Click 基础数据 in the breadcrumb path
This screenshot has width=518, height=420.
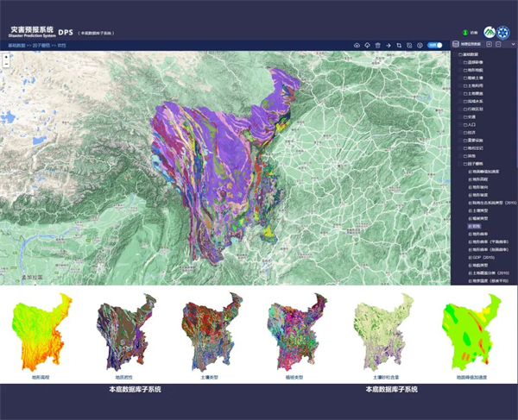17,45
